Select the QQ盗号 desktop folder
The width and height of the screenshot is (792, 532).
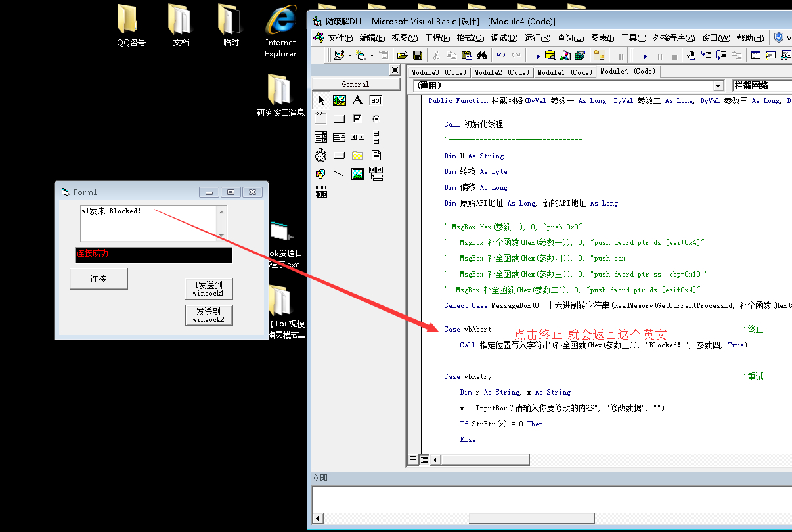131,26
